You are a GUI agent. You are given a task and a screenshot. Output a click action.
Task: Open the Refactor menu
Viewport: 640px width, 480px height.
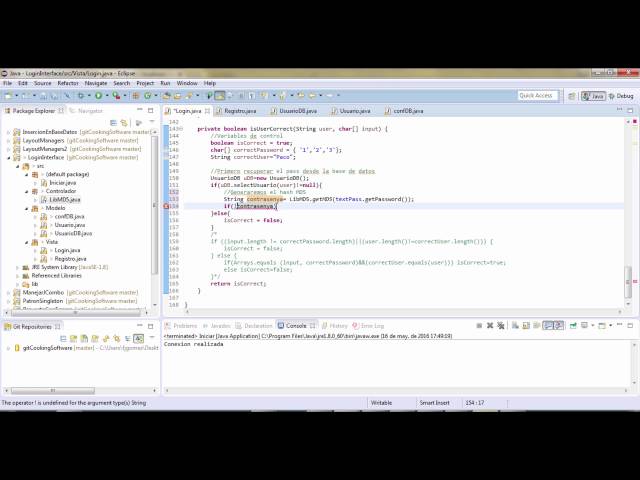(x=68, y=83)
